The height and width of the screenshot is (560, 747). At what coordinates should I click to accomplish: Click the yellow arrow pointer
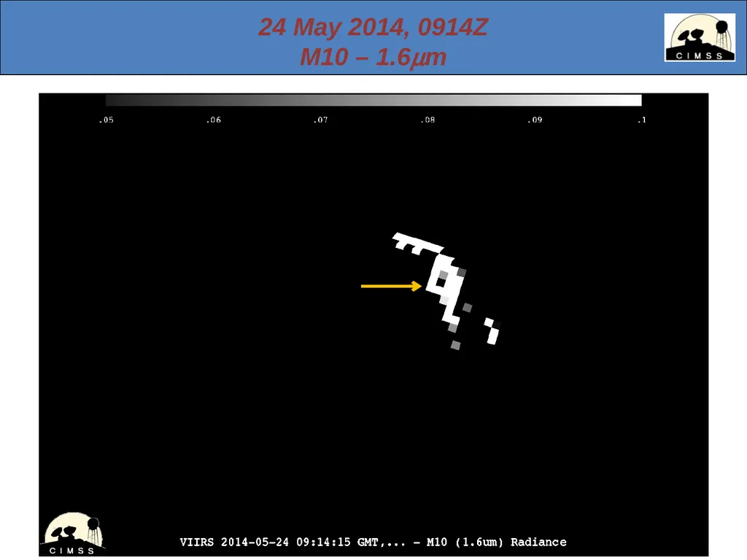pos(391,286)
